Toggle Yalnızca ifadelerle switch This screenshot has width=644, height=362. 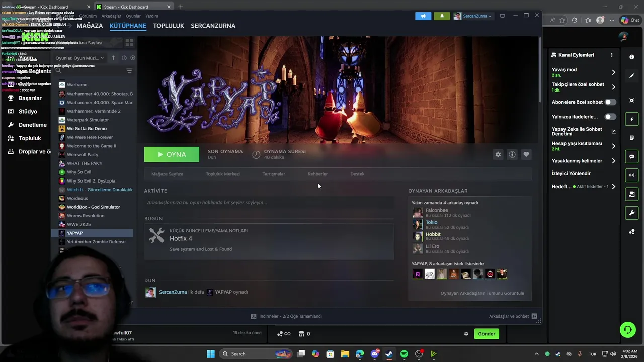click(610, 117)
